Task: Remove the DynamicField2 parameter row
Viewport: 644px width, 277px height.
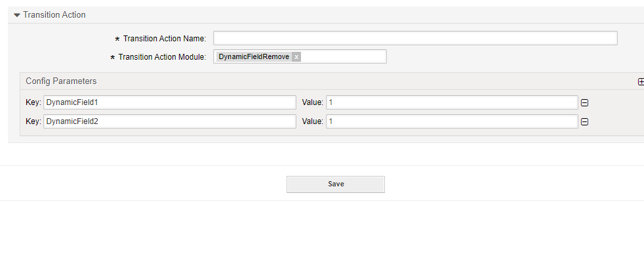Action: click(584, 122)
